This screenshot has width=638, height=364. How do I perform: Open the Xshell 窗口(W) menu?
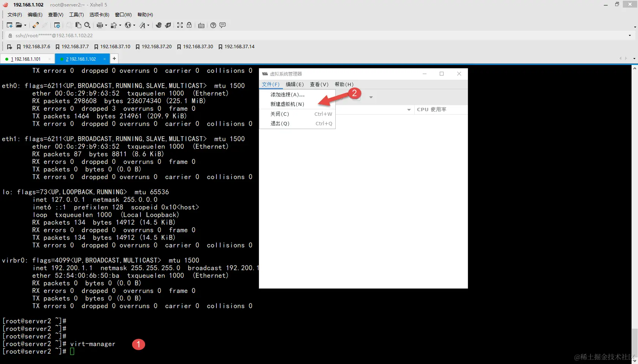pyautogui.click(x=123, y=15)
